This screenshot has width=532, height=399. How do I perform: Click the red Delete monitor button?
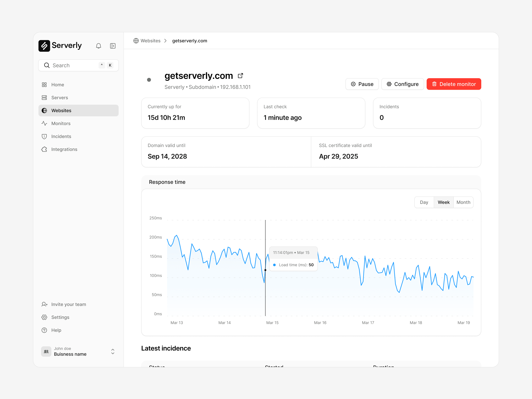coord(454,84)
